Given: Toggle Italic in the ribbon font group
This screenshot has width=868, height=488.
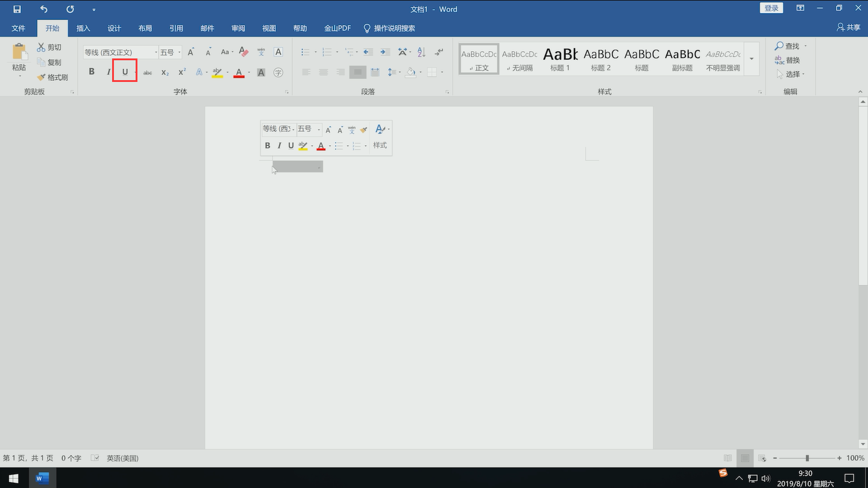Looking at the screenshot, I should tap(108, 72).
